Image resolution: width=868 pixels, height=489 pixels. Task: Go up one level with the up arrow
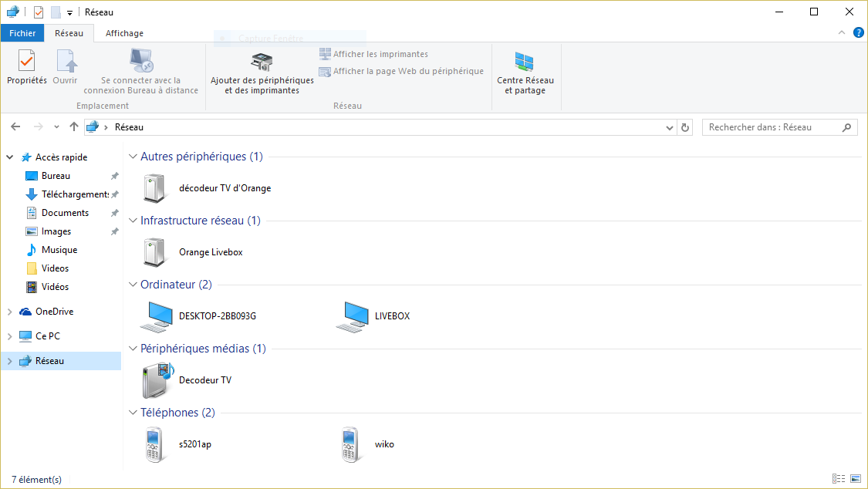pyautogui.click(x=73, y=126)
